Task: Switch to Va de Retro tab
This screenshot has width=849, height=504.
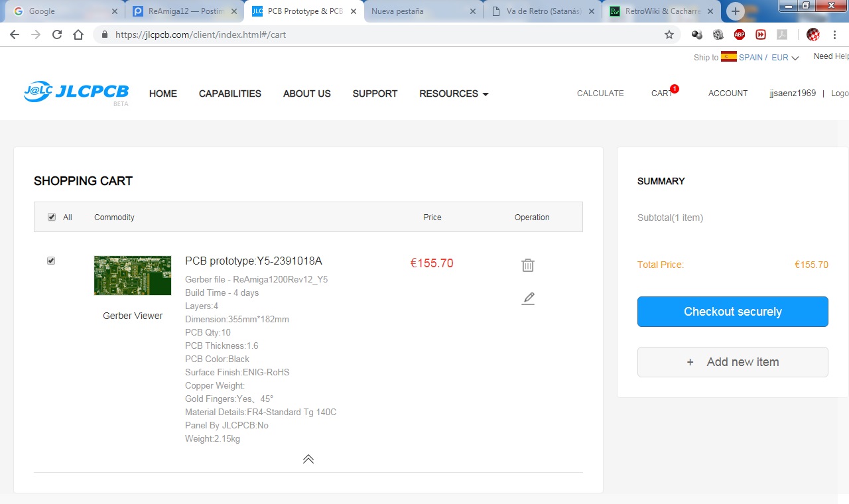Action: click(542, 11)
